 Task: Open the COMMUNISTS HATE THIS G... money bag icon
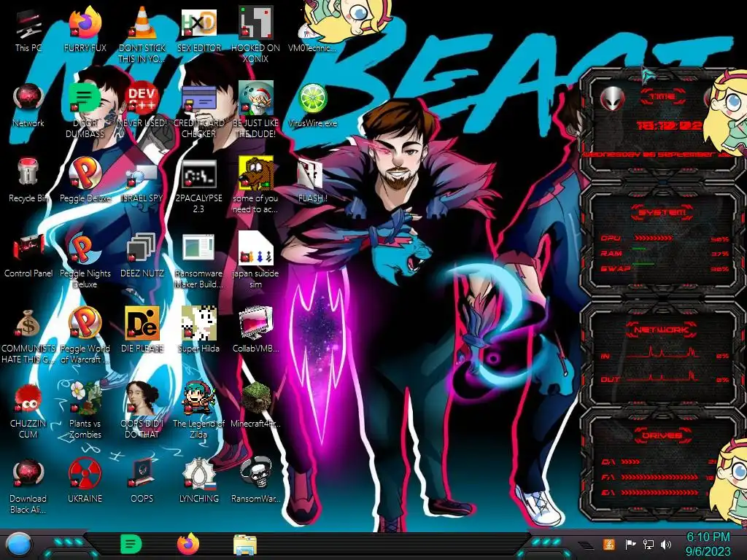pyautogui.click(x=28, y=335)
